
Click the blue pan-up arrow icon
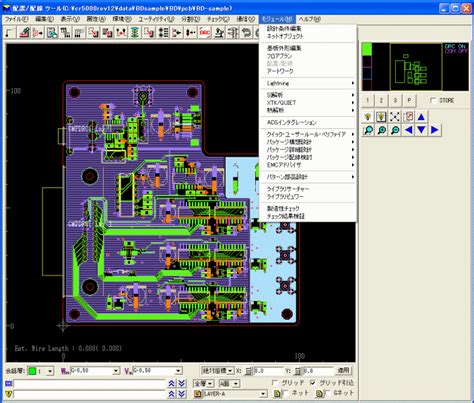click(421, 117)
